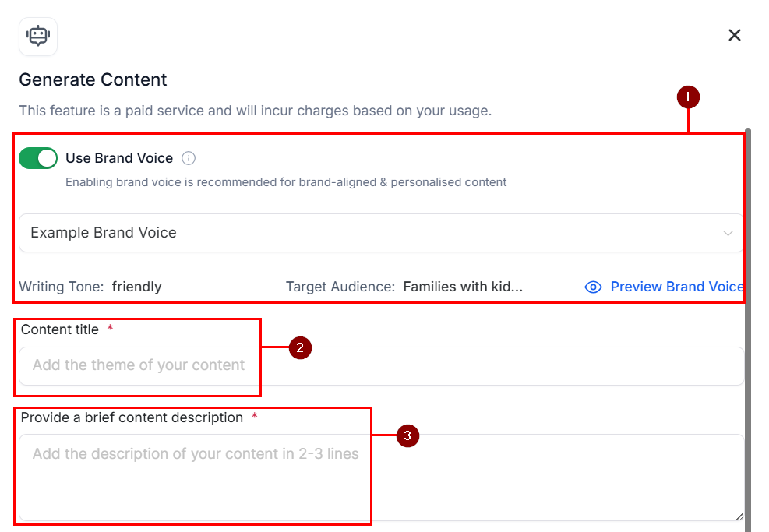Click the dialog's vertical scrollbar

click(x=747, y=329)
